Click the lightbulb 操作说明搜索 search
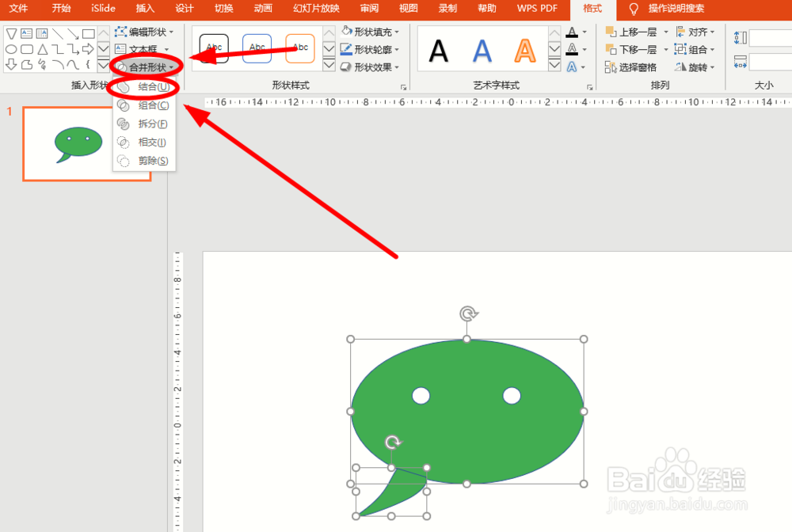Screen dimensions: 792x532 pos(666,9)
